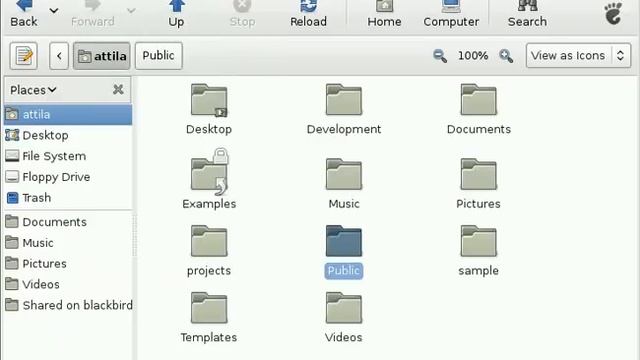Open File System in the sidebar
The width and height of the screenshot is (640, 360).
point(68,156)
